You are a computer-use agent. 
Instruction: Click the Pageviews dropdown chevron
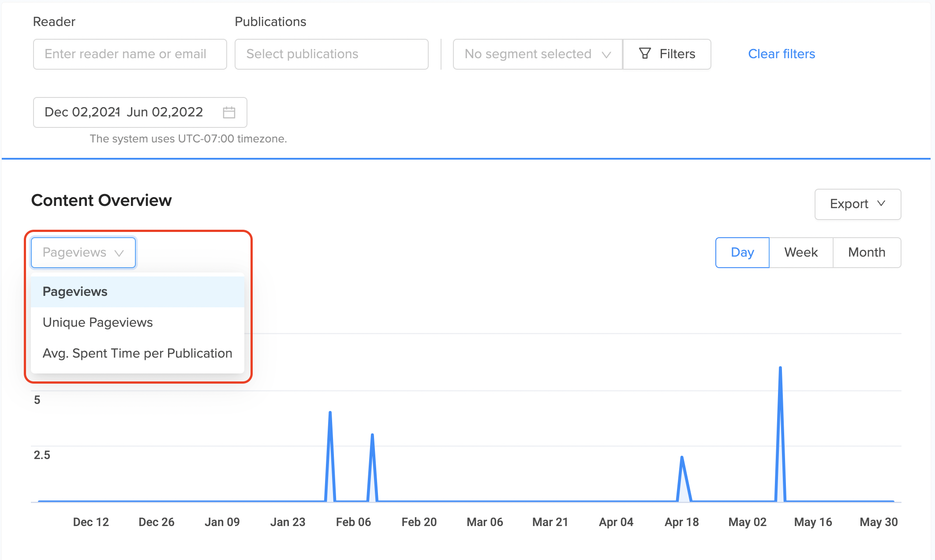119,253
